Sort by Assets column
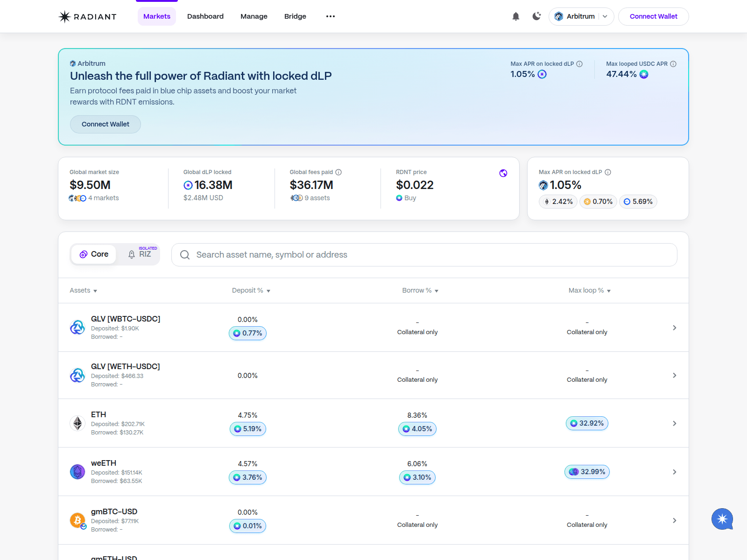Image resolution: width=747 pixels, height=560 pixels. tap(84, 290)
